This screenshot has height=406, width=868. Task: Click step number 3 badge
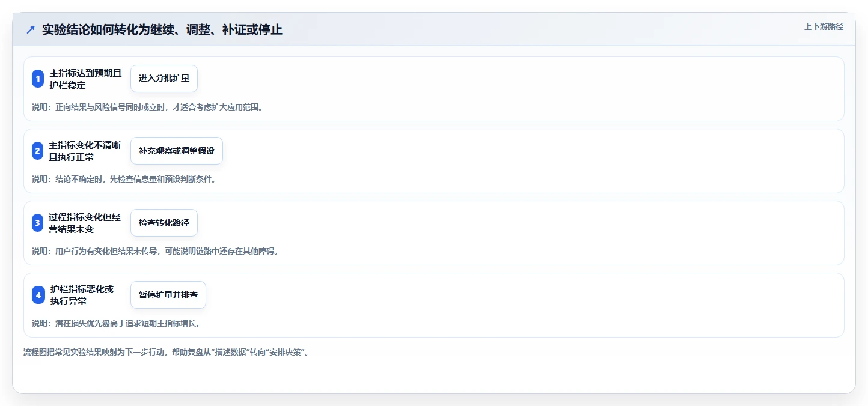tap(38, 223)
